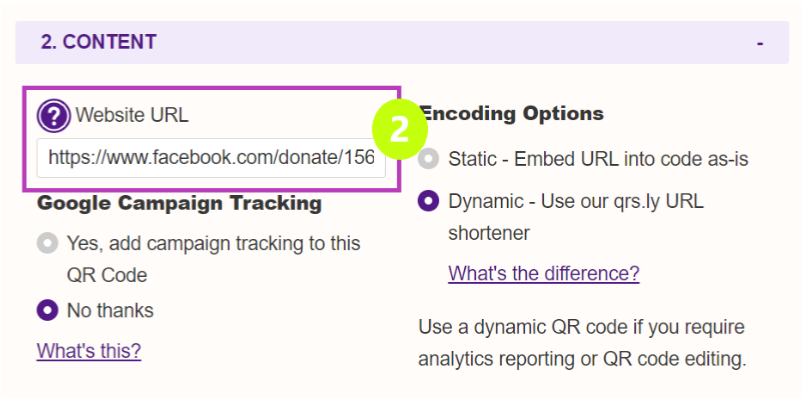Click the Encoding Options heading
This screenshot has width=805, height=401.
tap(511, 113)
